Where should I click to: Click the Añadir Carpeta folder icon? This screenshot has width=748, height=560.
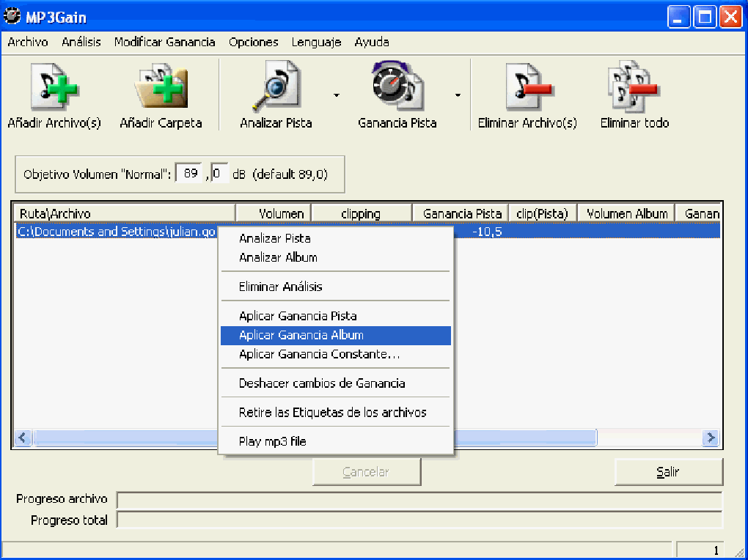(x=161, y=88)
